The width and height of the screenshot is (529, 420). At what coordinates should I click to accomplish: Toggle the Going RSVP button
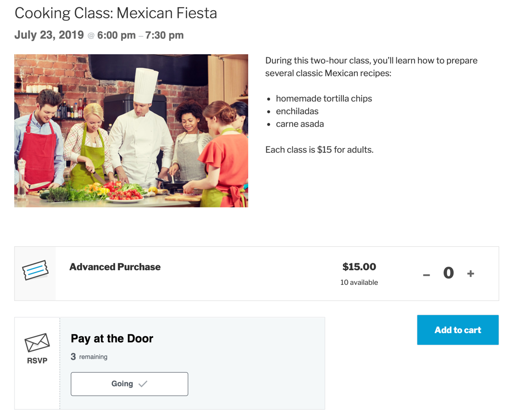point(129,384)
